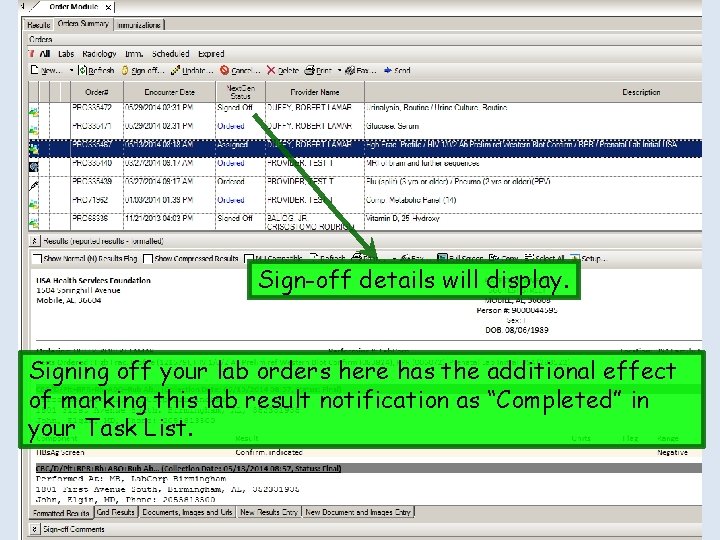Click lab icon of Vitamin D row

coord(34,223)
